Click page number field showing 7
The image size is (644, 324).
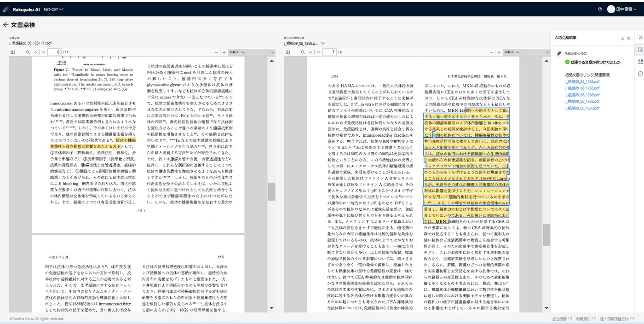click(330, 52)
